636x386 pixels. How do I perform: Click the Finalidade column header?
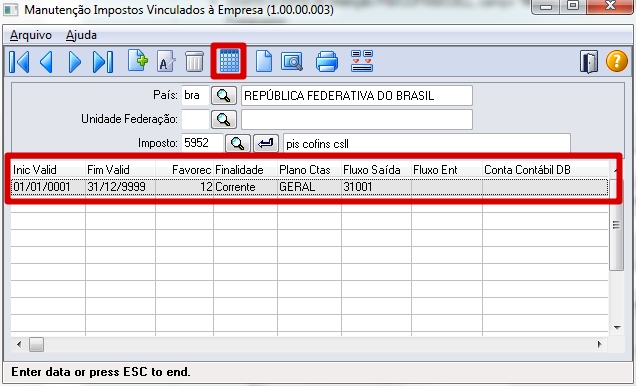tap(245, 169)
